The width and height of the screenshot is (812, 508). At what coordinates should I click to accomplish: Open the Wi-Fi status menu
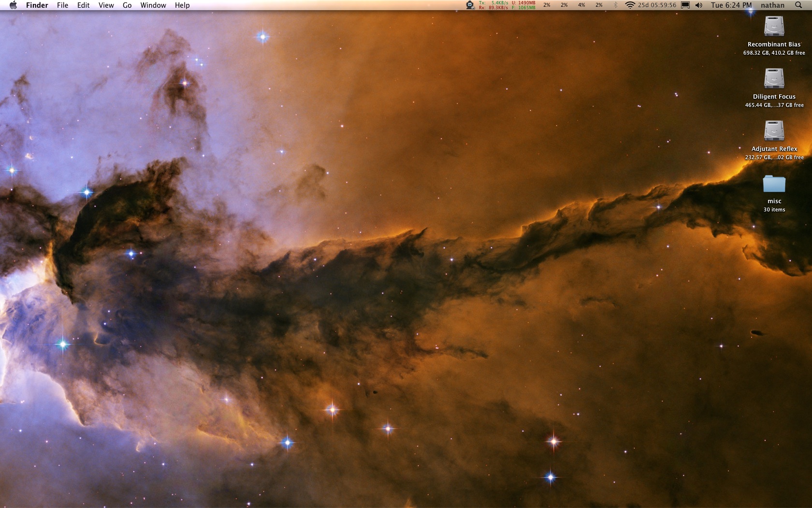tap(630, 5)
